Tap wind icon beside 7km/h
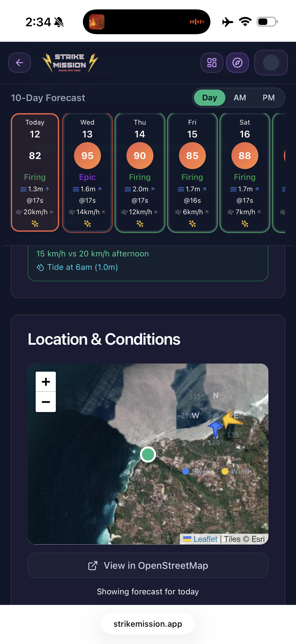Screen dimensions: 296x644 click(x=231, y=212)
